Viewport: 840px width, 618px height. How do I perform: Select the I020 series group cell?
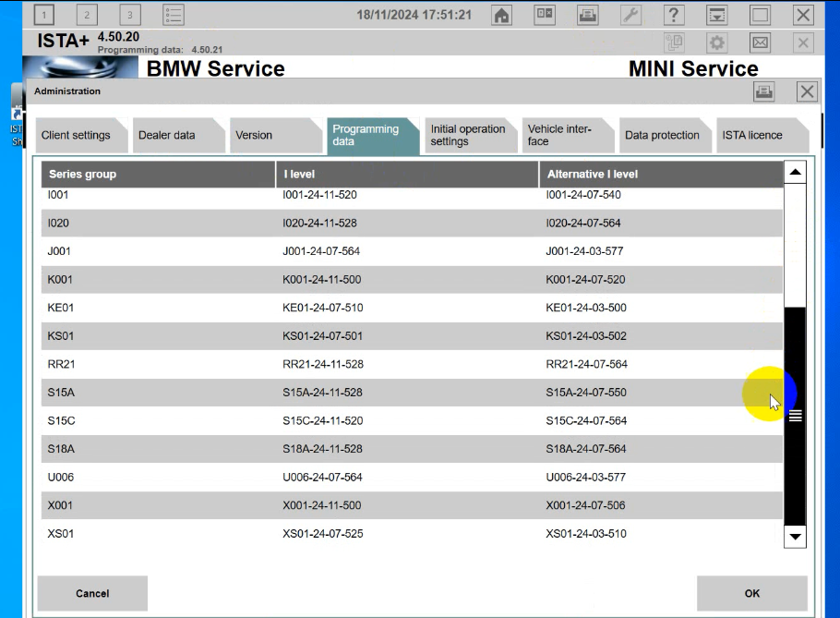pos(58,223)
